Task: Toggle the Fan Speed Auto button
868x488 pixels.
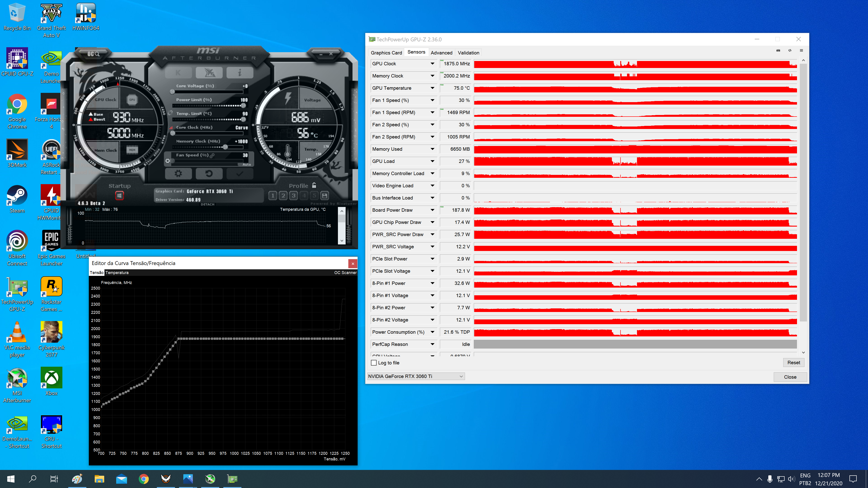Action: tap(246, 164)
